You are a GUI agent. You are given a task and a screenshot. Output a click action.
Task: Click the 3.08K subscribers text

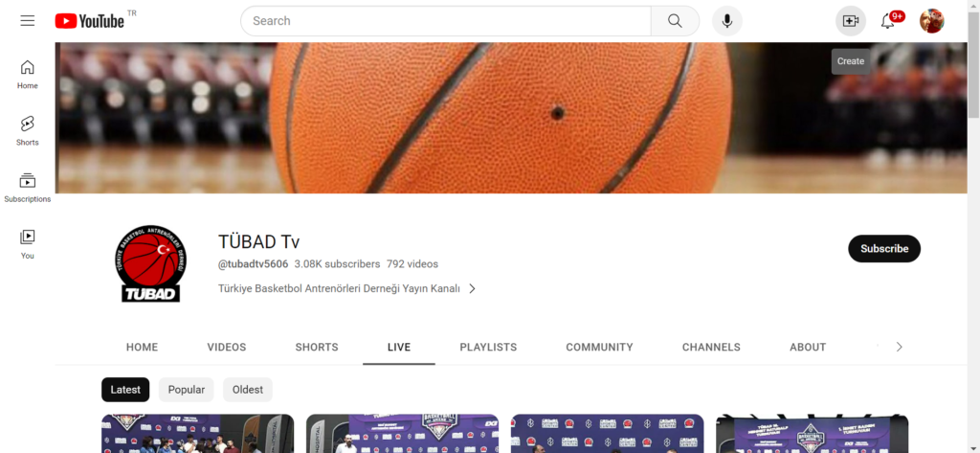point(338,264)
